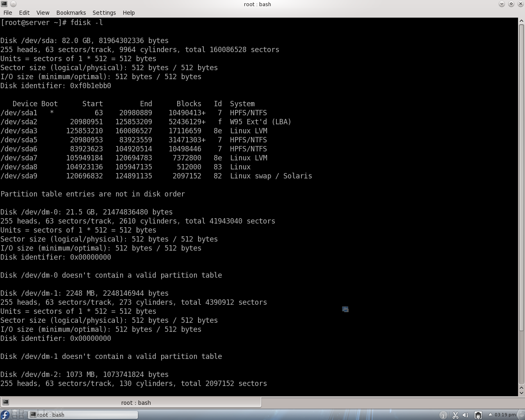This screenshot has height=420, width=525.
Task: Click the Konsole window menu icon in title bar
Action: click(4, 4)
